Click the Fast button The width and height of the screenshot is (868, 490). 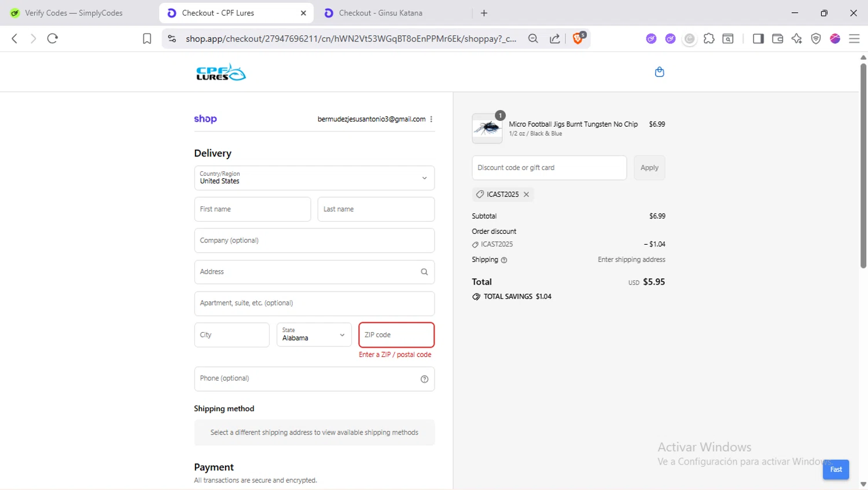pos(836,469)
